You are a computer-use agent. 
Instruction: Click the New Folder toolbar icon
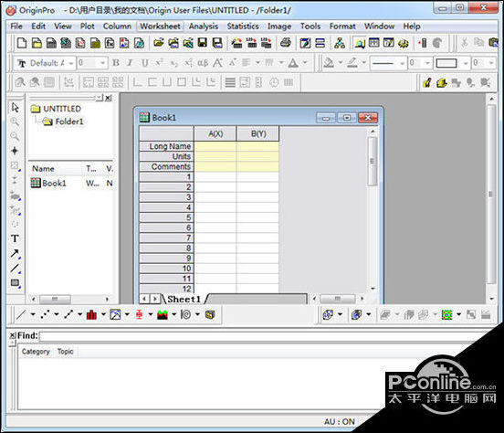pyautogui.click(x=37, y=43)
